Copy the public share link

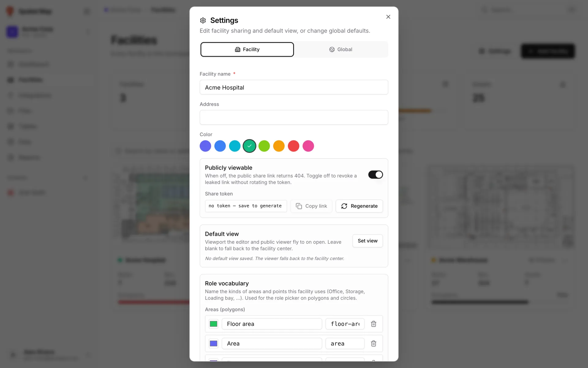(x=311, y=206)
